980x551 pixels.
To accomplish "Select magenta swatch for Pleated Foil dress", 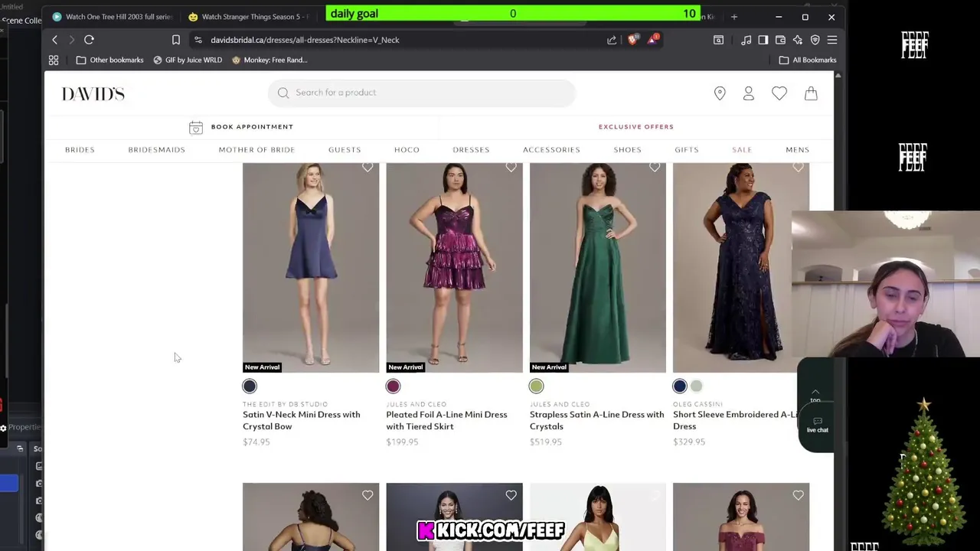I will coord(393,386).
